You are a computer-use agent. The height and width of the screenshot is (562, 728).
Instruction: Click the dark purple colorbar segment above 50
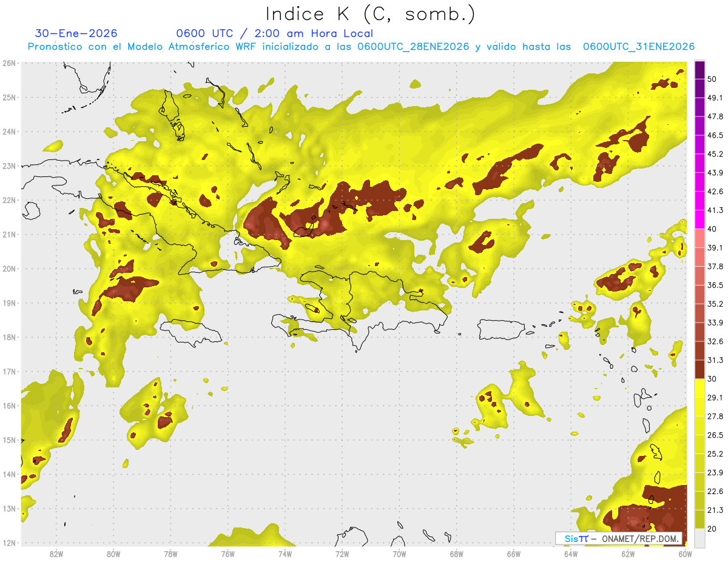point(699,70)
